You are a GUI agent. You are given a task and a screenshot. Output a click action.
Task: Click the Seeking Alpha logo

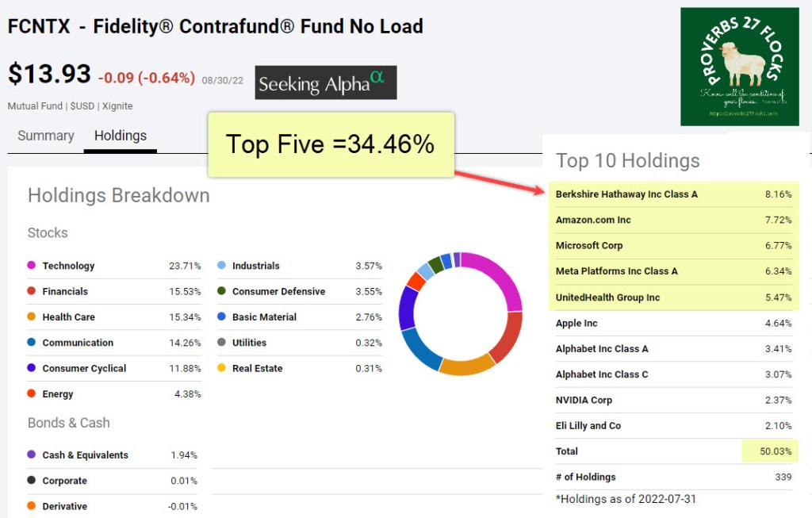click(326, 82)
